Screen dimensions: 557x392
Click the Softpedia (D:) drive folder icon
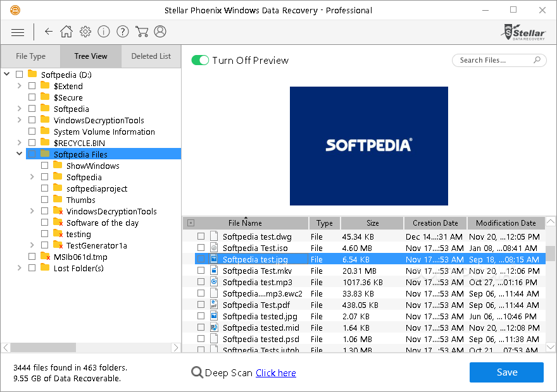(x=32, y=74)
